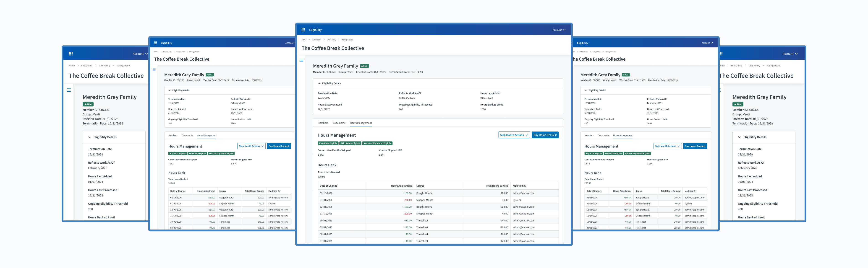Click Remove Skip Month Eligible tag in center screen
The width and height of the screenshot is (868, 268).
click(x=377, y=143)
